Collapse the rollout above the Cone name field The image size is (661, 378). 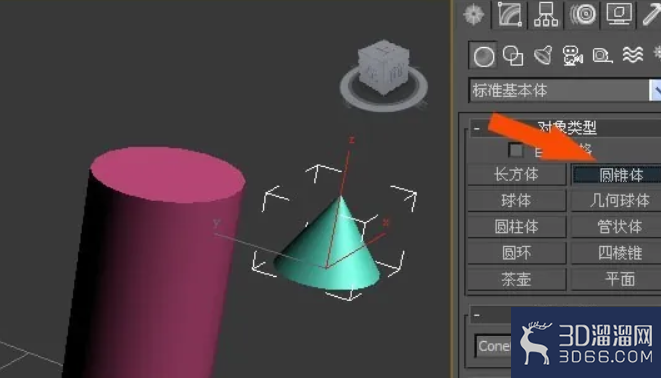477,315
